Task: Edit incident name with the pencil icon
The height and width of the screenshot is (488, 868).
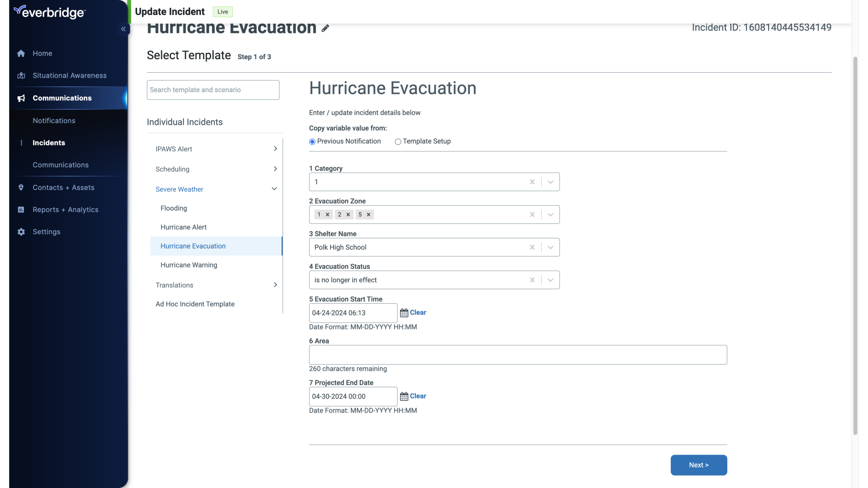Action: click(x=325, y=28)
